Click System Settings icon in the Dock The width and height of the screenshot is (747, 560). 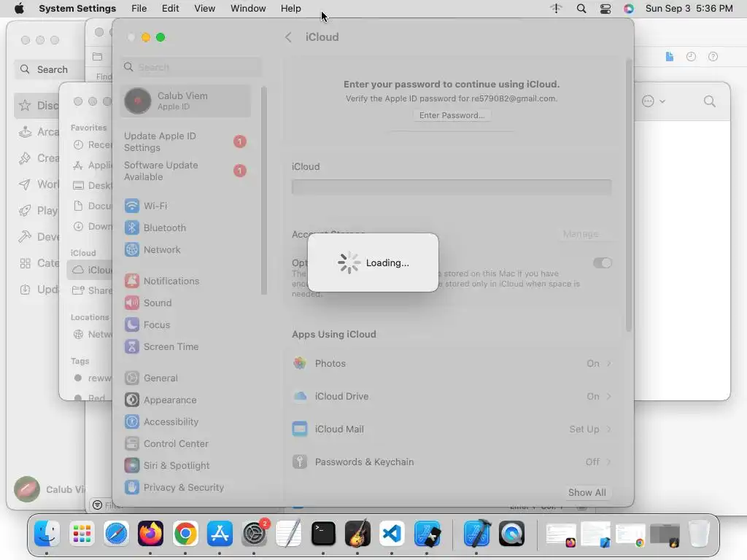[x=255, y=533]
